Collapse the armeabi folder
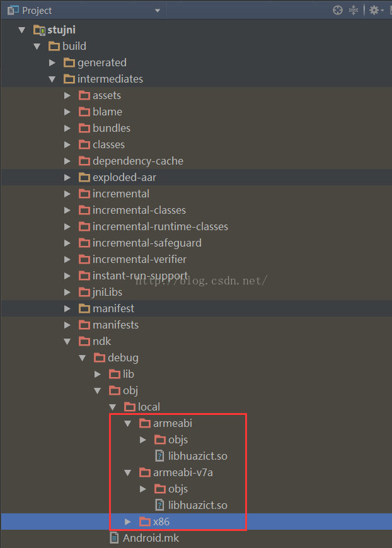 [128, 423]
